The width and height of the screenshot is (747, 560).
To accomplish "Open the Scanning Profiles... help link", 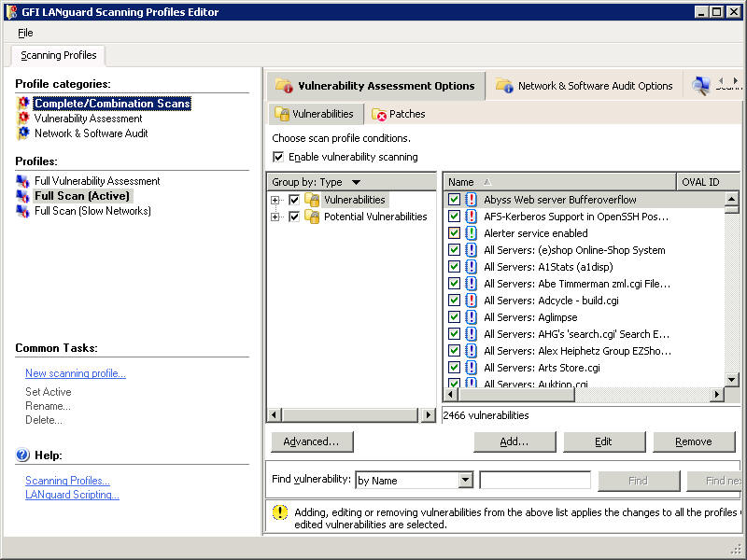I will (67, 481).
